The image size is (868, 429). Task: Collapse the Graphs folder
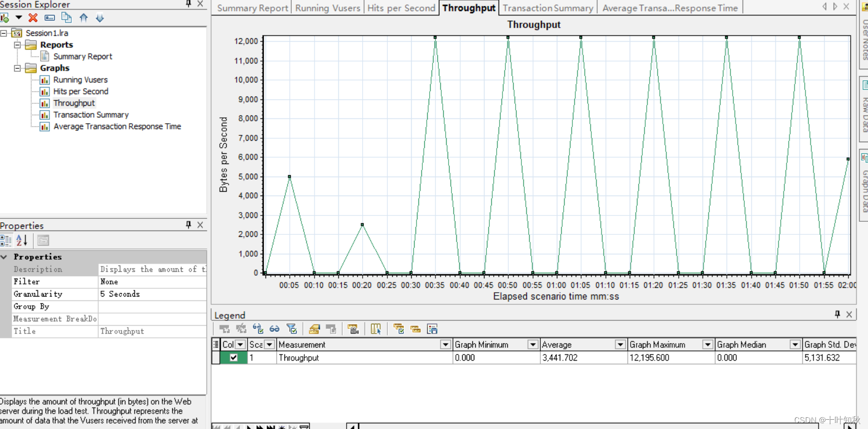(x=17, y=68)
